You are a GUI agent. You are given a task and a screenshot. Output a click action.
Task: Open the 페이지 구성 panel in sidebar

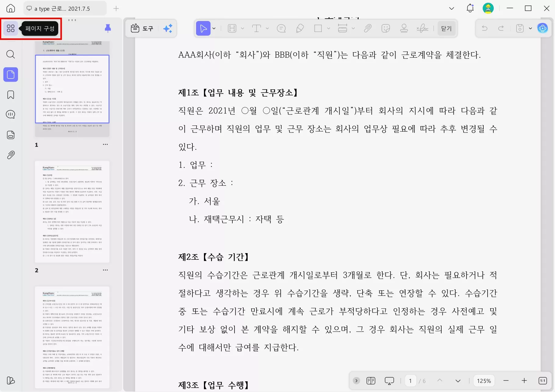click(10, 28)
